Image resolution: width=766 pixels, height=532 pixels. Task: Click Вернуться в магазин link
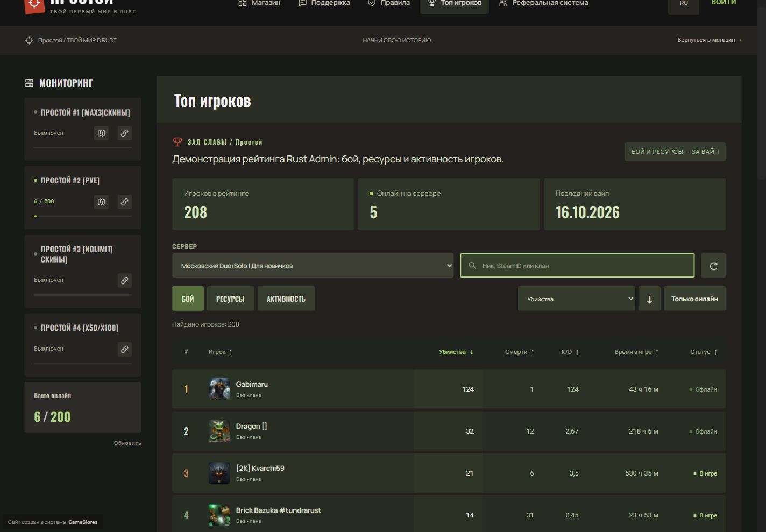710,40
